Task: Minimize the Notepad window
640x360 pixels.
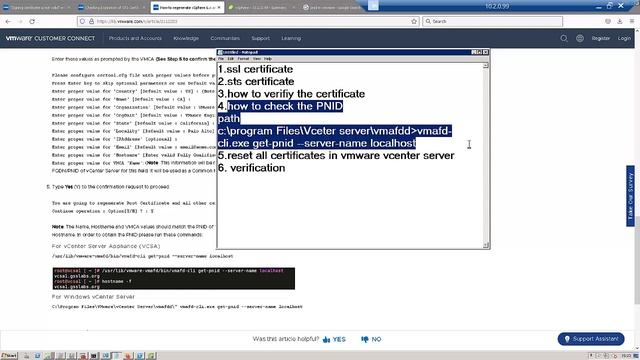Action: click(474, 52)
